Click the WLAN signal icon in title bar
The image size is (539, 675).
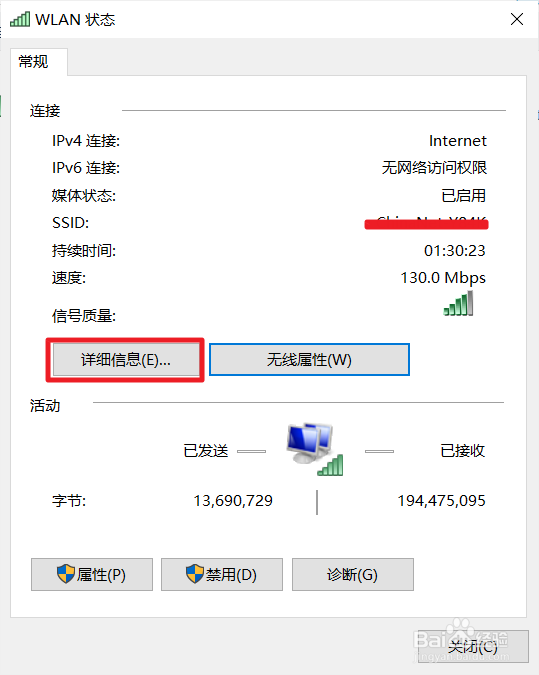point(20,19)
